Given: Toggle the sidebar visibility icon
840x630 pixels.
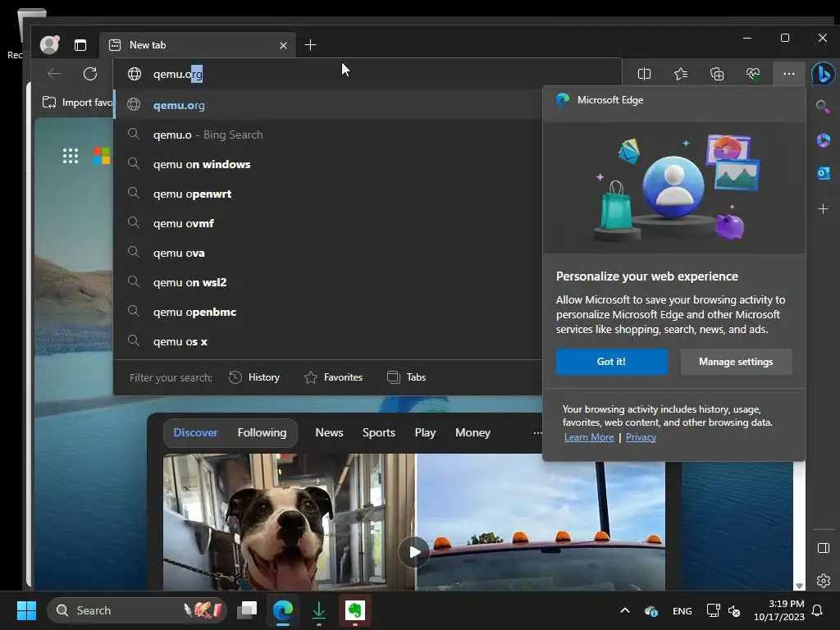Looking at the screenshot, I should pos(824,547).
